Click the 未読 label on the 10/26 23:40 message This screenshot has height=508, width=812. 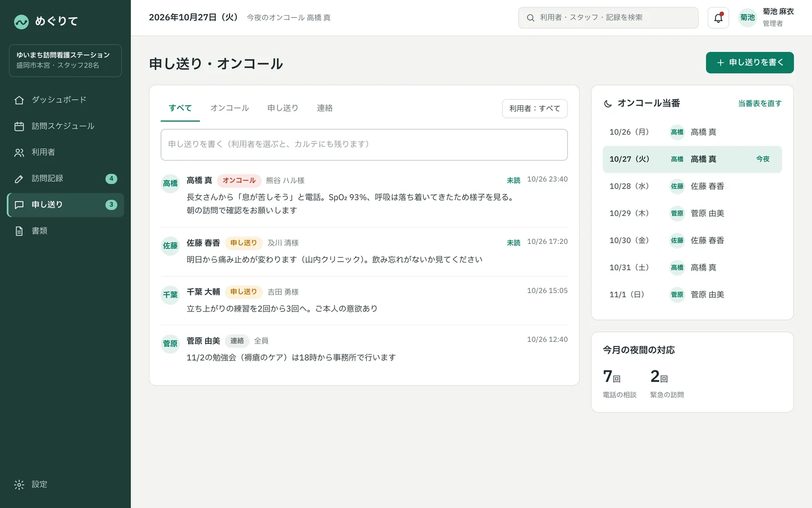514,180
